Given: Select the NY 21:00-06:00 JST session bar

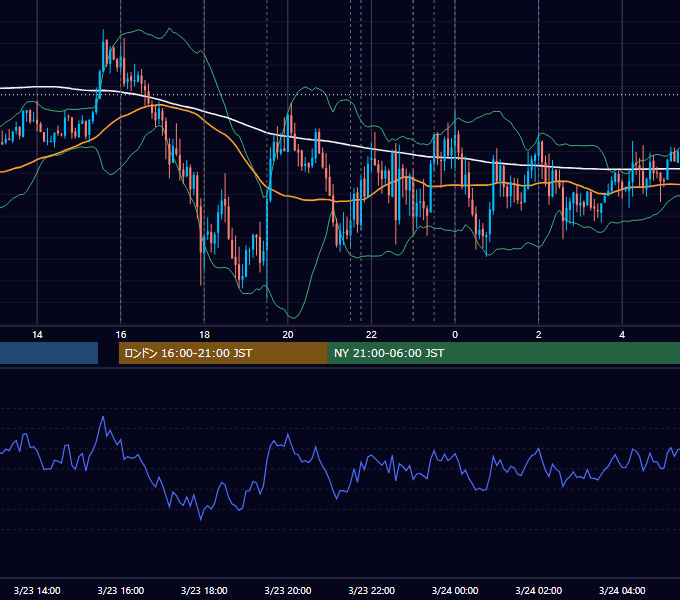Looking at the screenshot, I should click(503, 353).
